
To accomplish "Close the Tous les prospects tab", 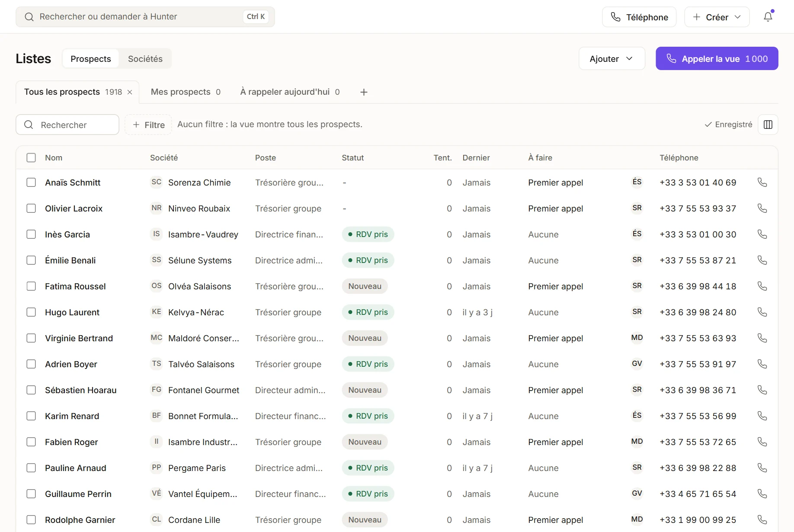I will [130, 92].
